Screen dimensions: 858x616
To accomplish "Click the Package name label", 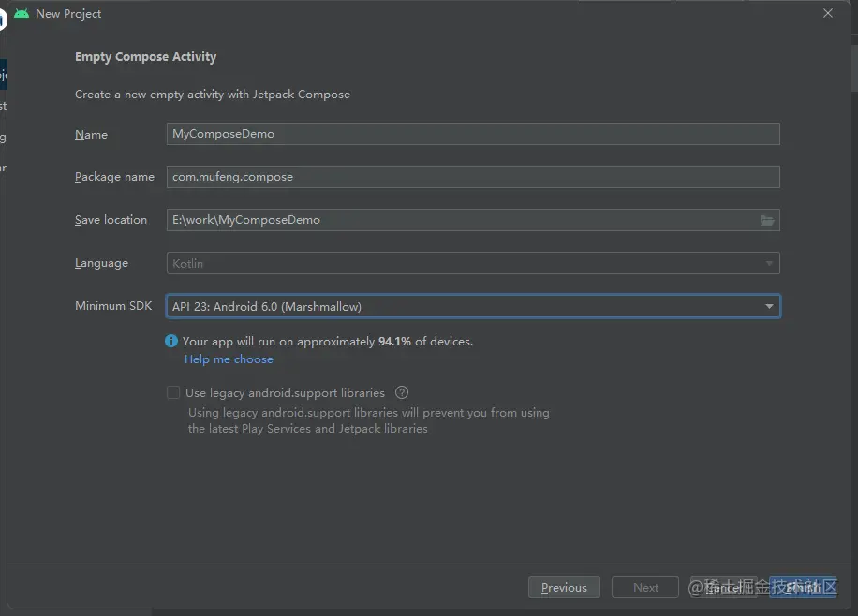I will point(114,177).
